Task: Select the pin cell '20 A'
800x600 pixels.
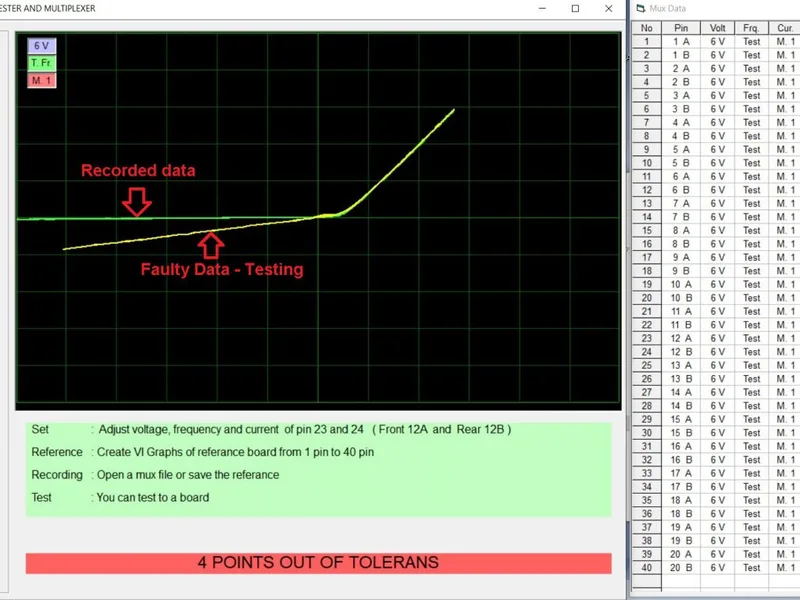Action: click(681, 555)
